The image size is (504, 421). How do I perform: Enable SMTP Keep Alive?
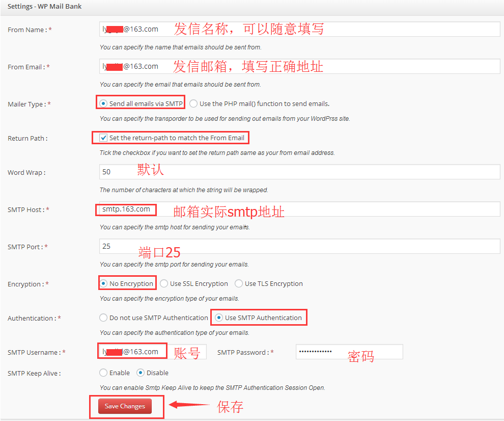pyautogui.click(x=103, y=373)
